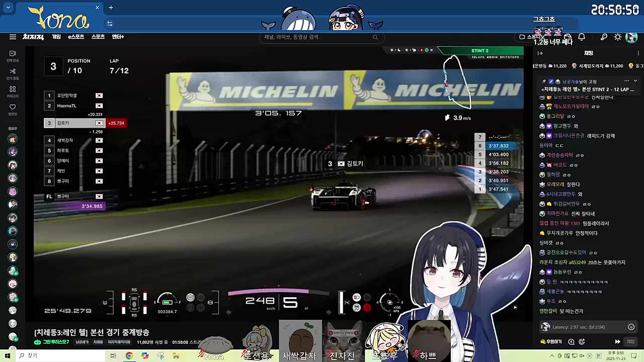Open 전체 방송 in the sidebar

pos(13,56)
